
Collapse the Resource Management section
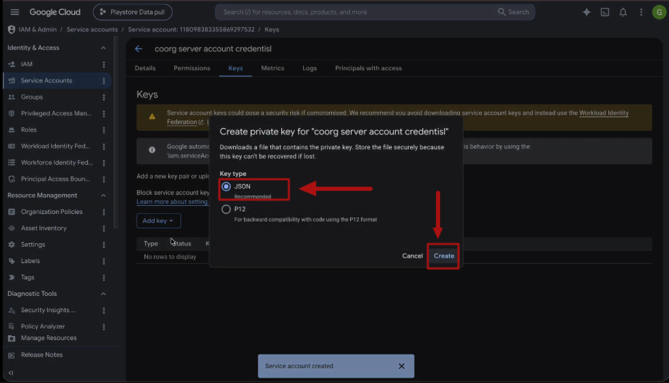(103, 195)
